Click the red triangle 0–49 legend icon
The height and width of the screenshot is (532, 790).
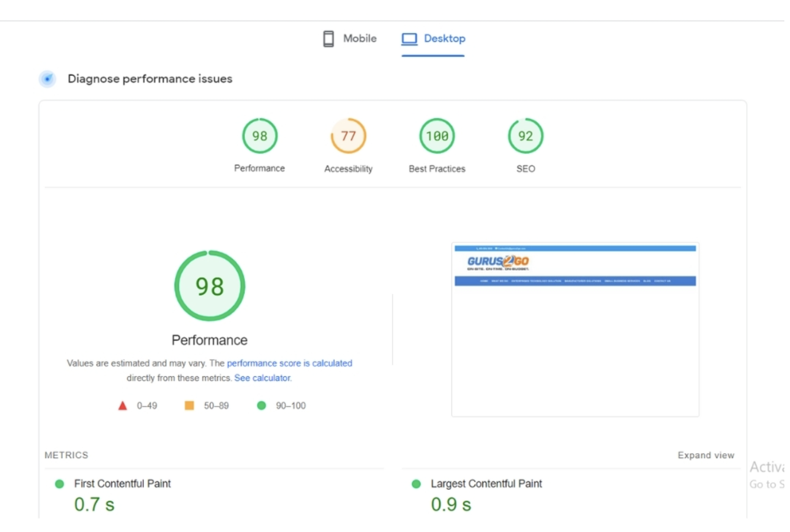tap(122, 406)
